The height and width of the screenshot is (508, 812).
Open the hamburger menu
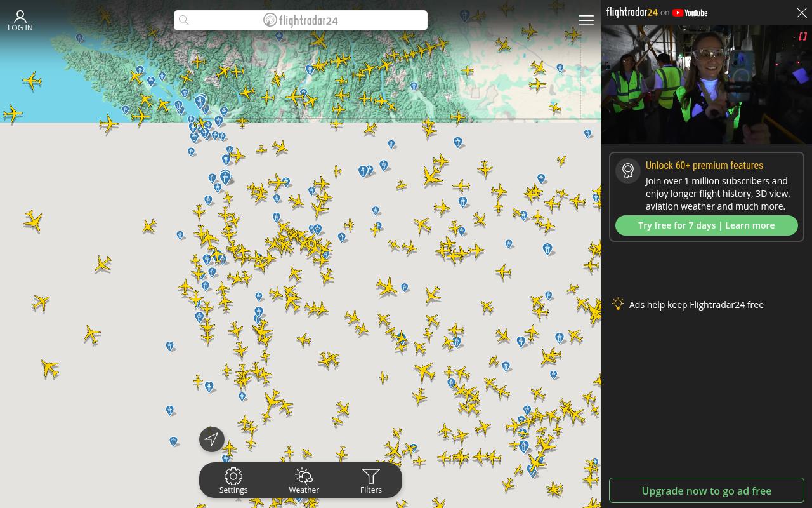(x=586, y=20)
